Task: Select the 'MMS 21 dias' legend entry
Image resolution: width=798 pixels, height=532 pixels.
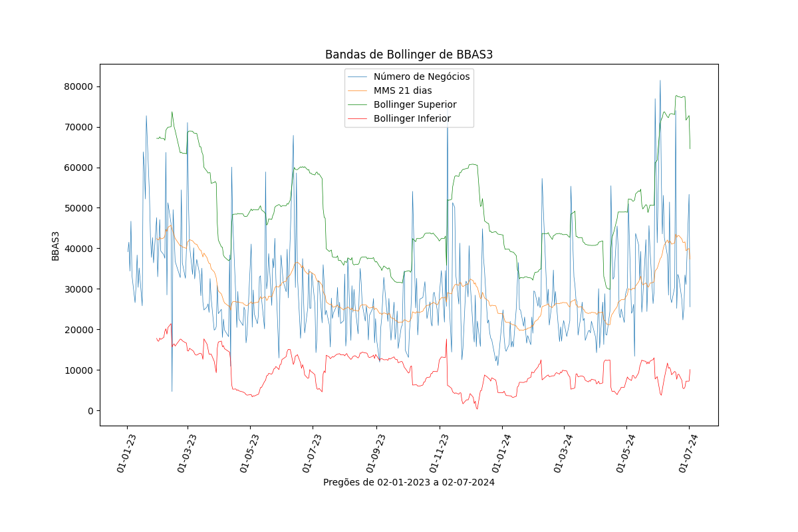Action: pyautogui.click(x=402, y=90)
